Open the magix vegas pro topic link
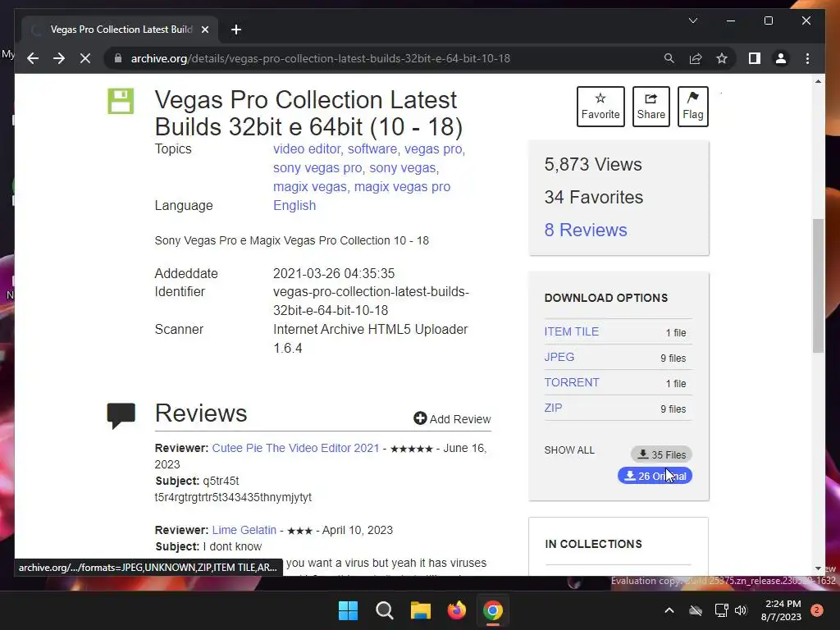This screenshot has width=840, height=630. 402,186
